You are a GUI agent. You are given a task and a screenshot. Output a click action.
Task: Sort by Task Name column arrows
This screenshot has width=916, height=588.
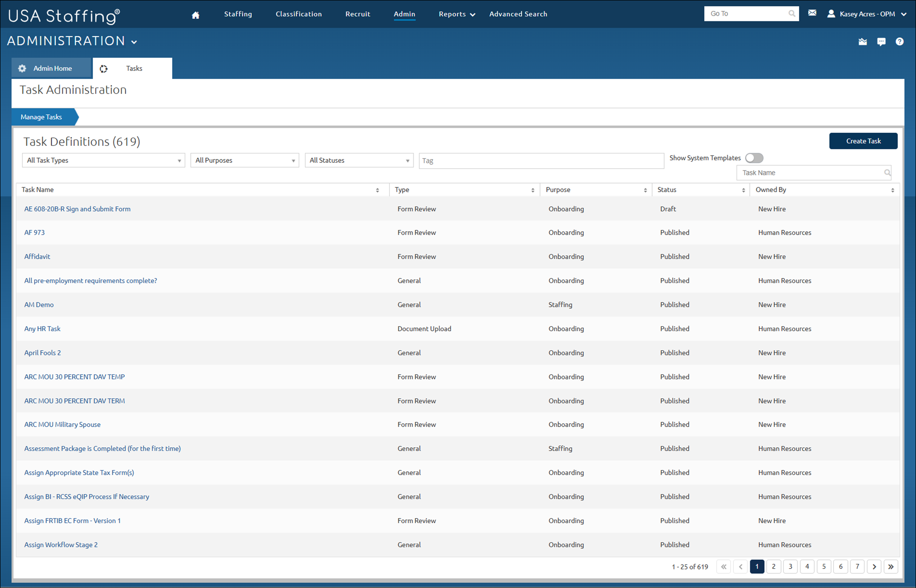coord(377,190)
